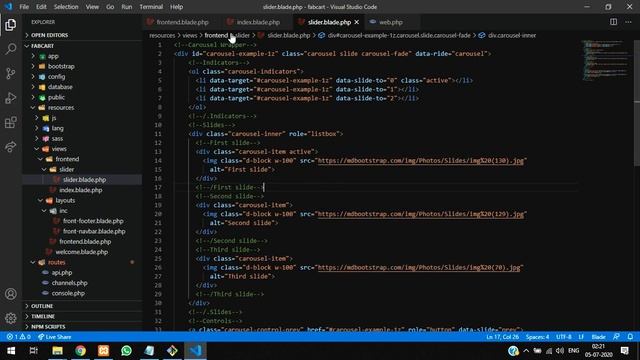This screenshot has width=640, height=360.
Task: Open the Terminal menu
Action: [x=151, y=7]
